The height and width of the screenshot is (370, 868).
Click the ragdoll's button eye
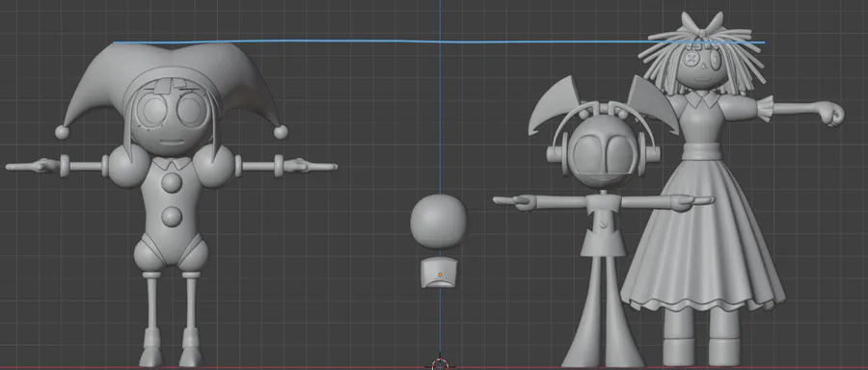coord(691,58)
